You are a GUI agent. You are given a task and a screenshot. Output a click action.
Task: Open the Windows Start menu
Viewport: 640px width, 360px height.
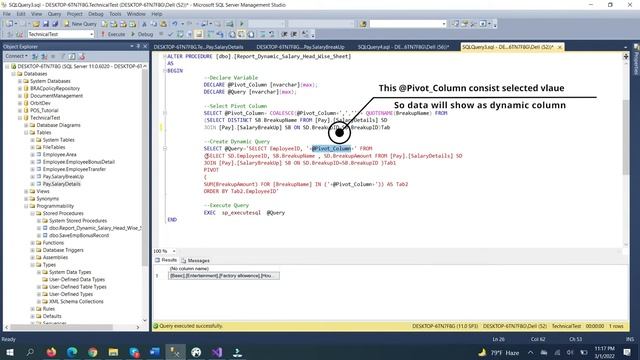pyautogui.click(x=10, y=352)
